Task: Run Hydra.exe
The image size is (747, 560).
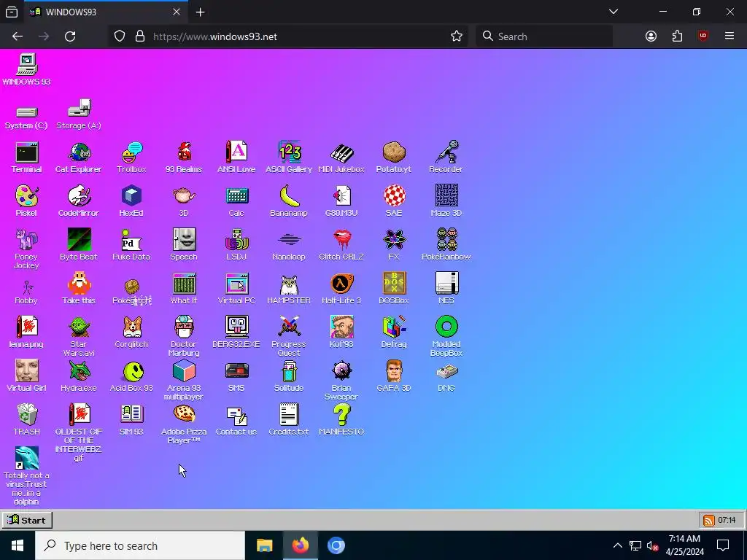Action: 79,377
